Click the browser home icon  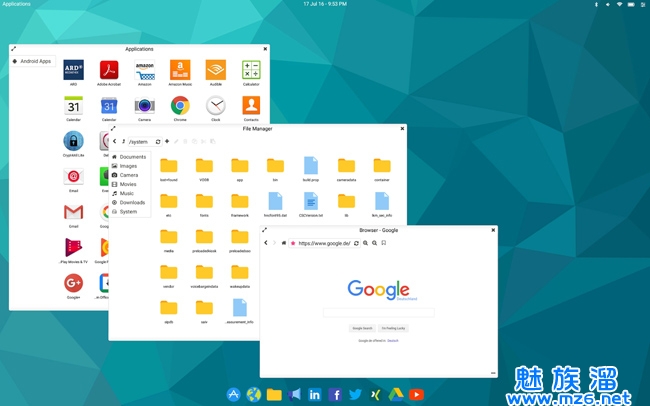[283, 243]
